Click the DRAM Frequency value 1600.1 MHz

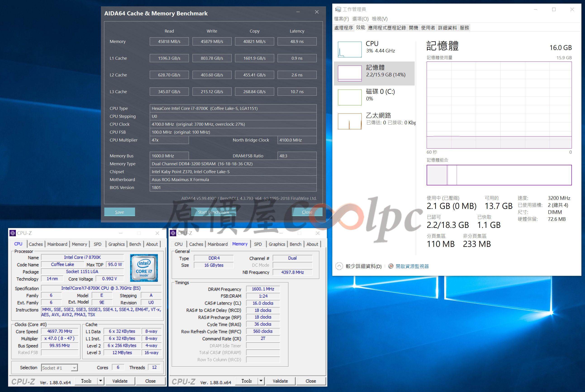263,289
